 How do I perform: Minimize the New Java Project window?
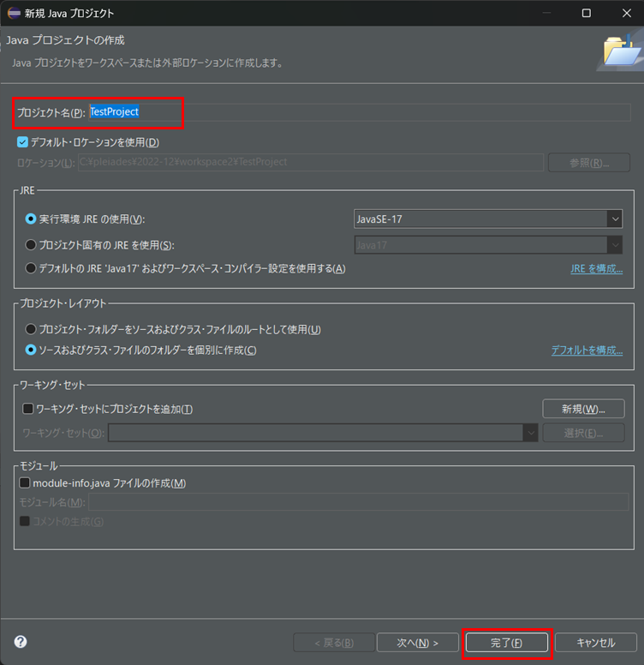547,13
